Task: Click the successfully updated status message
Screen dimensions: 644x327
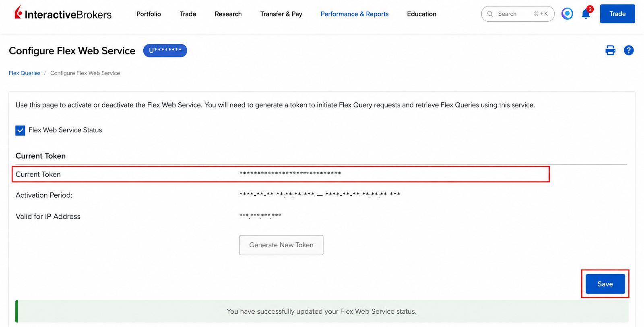Action: [x=322, y=311]
